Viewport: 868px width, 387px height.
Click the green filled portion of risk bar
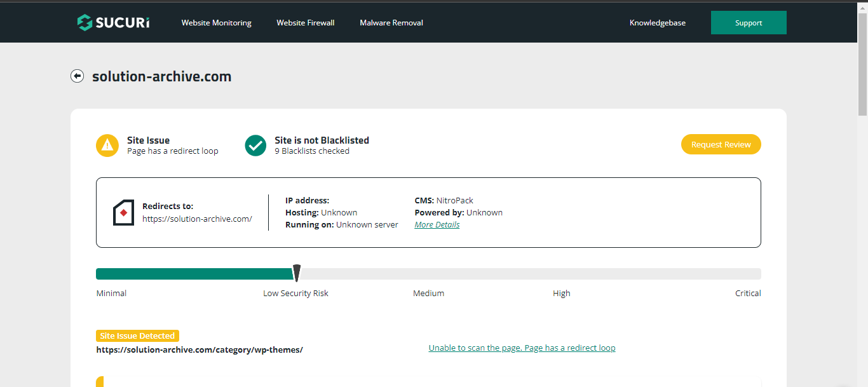click(x=194, y=274)
